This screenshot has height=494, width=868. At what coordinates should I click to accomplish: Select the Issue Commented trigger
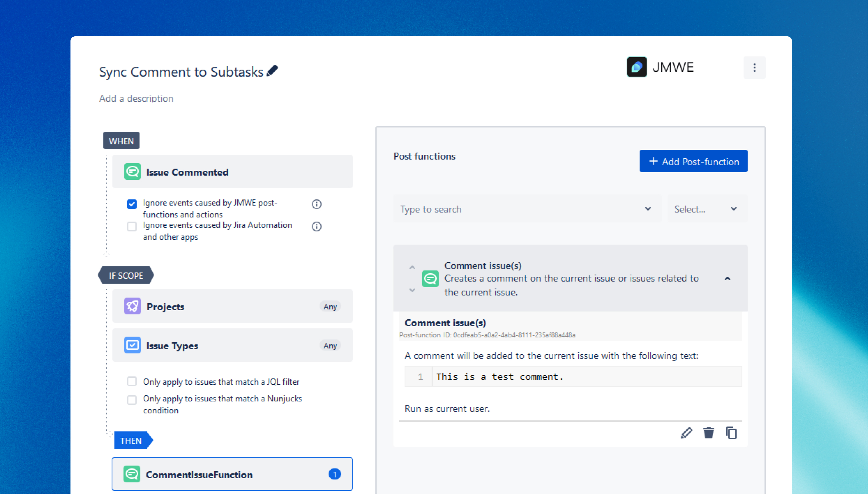(x=232, y=172)
